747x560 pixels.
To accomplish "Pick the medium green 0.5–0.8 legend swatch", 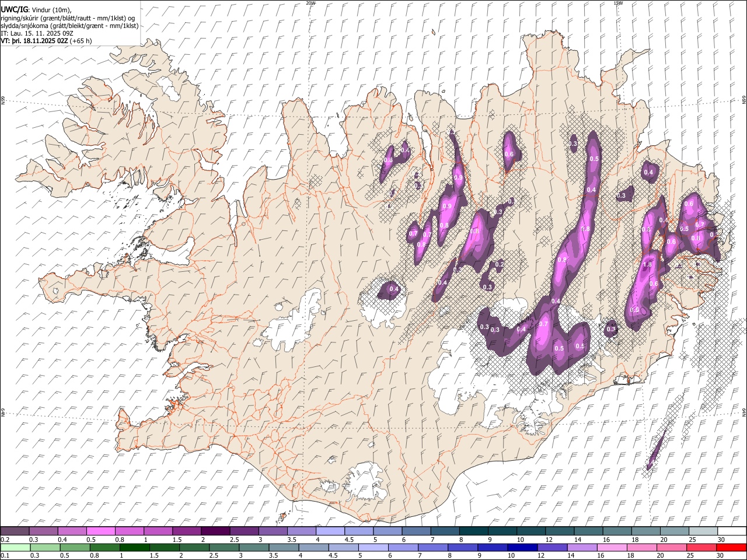I will click(x=75, y=547).
